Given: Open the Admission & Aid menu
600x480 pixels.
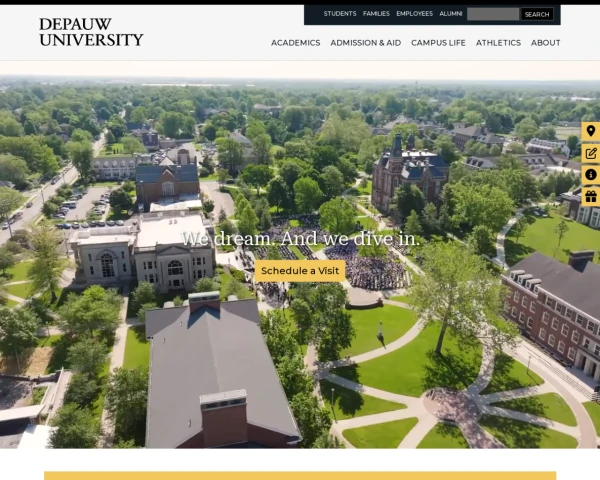Looking at the screenshot, I should click(x=365, y=43).
